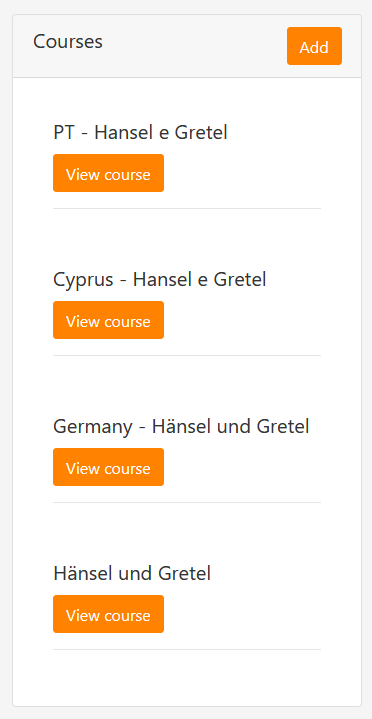Image resolution: width=372 pixels, height=719 pixels.
Task: Click the divider below the PT course
Action: [187, 209]
